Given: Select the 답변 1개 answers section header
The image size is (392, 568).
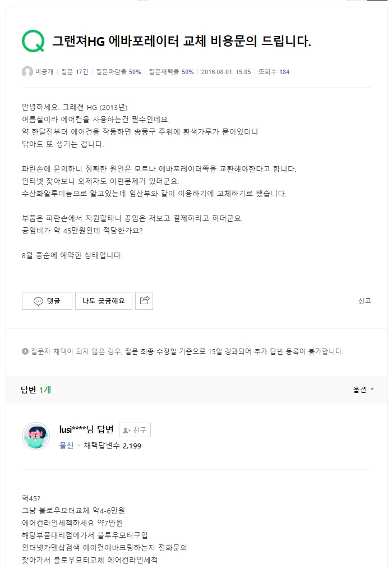Looking at the screenshot, I should point(35,389).
